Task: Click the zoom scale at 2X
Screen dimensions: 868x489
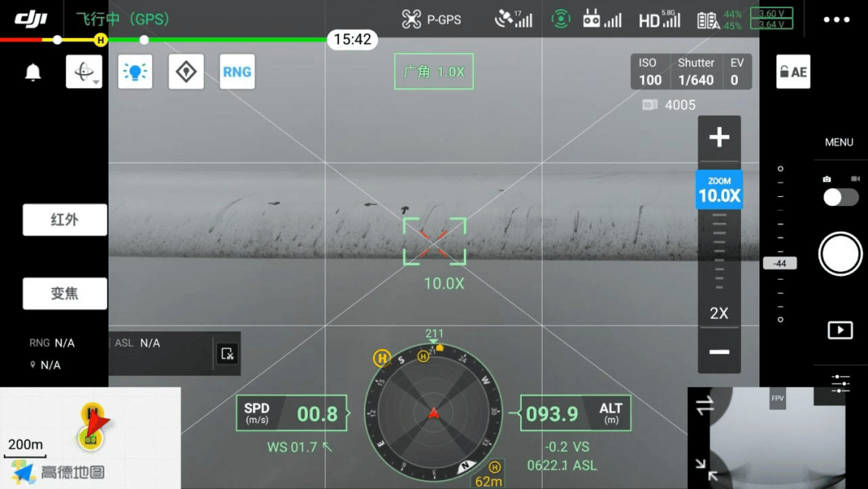Action: point(719,314)
